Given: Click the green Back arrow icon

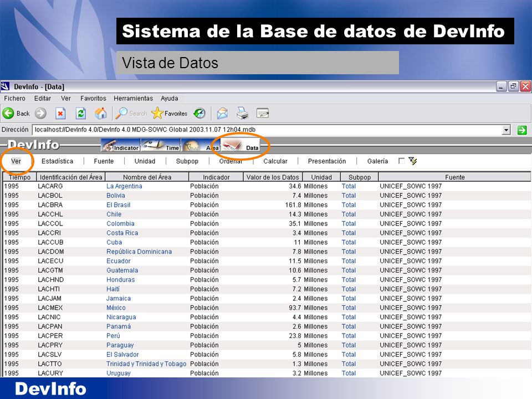Looking at the screenshot, I should [x=8, y=113].
